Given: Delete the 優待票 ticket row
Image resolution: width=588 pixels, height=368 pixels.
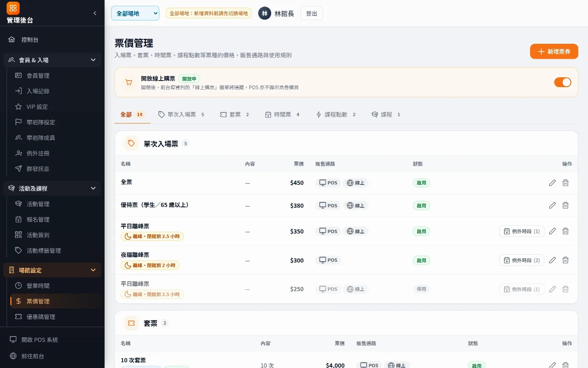Looking at the screenshot, I should tap(566, 205).
